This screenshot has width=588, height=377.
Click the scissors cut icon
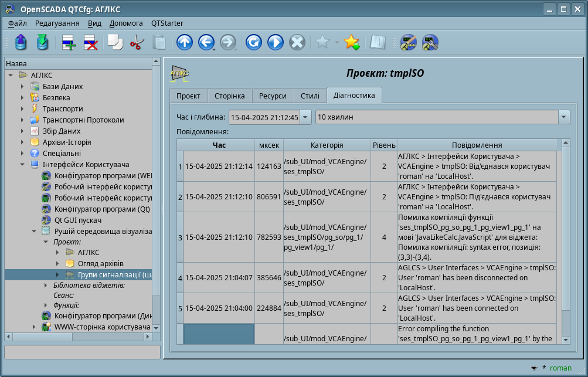137,42
